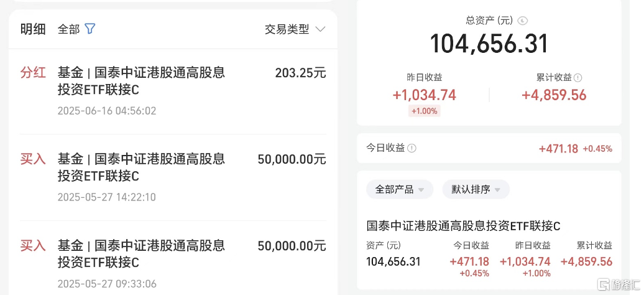The width and height of the screenshot is (644, 295).
Task: Open the 默认排序 sorting dropdown
Action: tap(476, 189)
